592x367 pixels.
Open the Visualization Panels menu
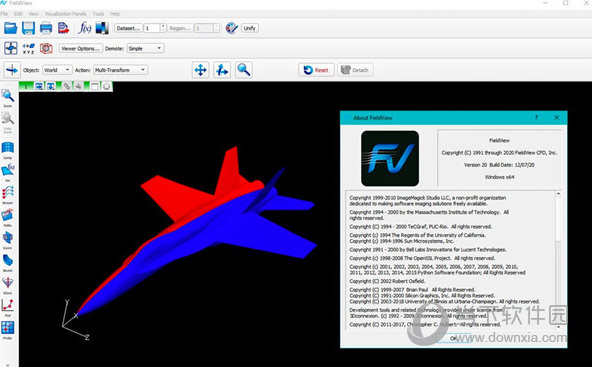pos(66,14)
